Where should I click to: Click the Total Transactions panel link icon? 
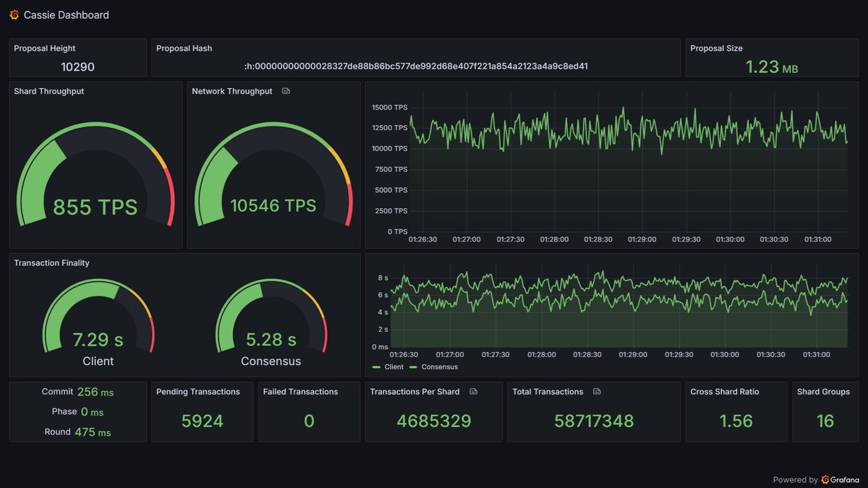click(597, 392)
